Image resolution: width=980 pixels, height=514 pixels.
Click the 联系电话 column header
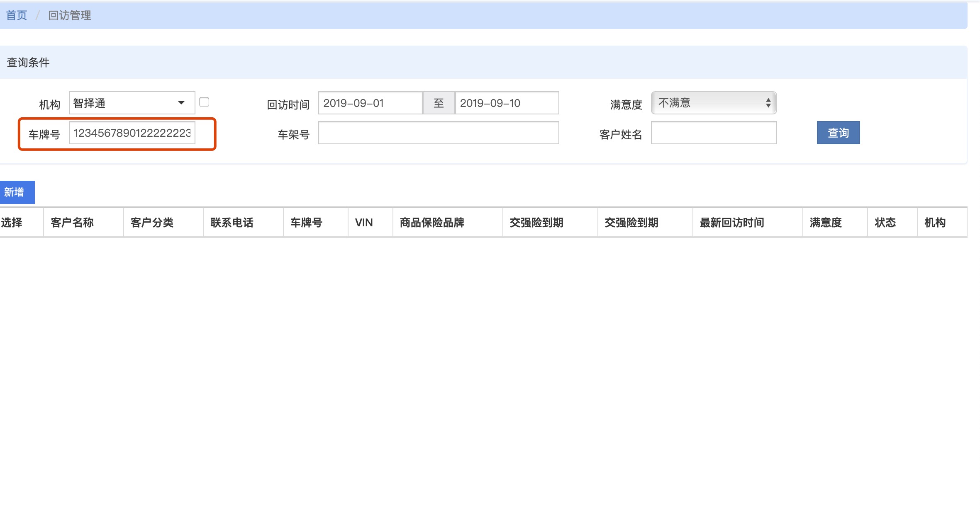[x=232, y=223]
